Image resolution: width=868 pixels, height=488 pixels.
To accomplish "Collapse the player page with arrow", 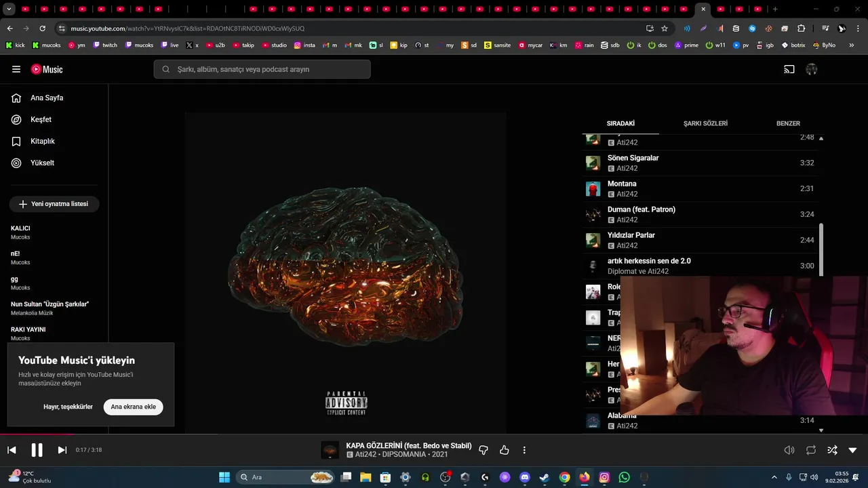I will tap(852, 450).
